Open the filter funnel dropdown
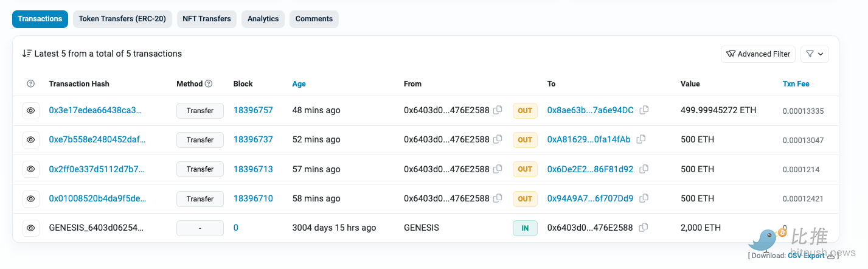This screenshot has height=269, width=868. [814, 54]
